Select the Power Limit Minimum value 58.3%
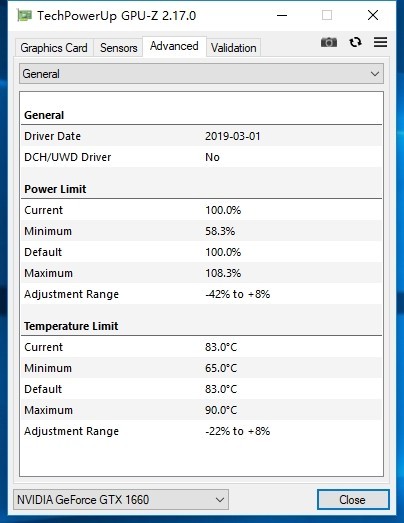This screenshot has height=523, width=404. click(x=220, y=231)
